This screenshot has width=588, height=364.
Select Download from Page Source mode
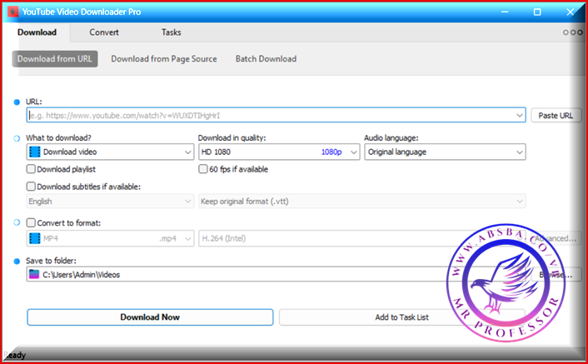[x=164, y=59]
